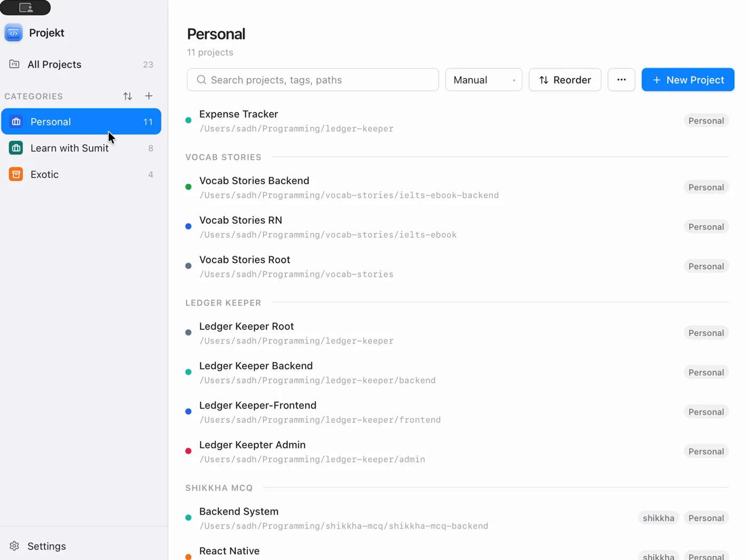Open the Backend System project
Screen dimensions: 748x560
tap(457, 518)
